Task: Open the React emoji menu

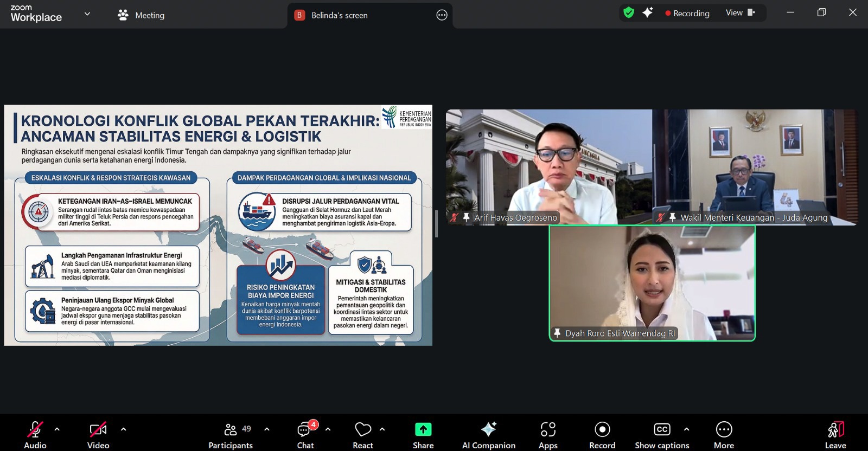Action: click(x=362, y=435)
